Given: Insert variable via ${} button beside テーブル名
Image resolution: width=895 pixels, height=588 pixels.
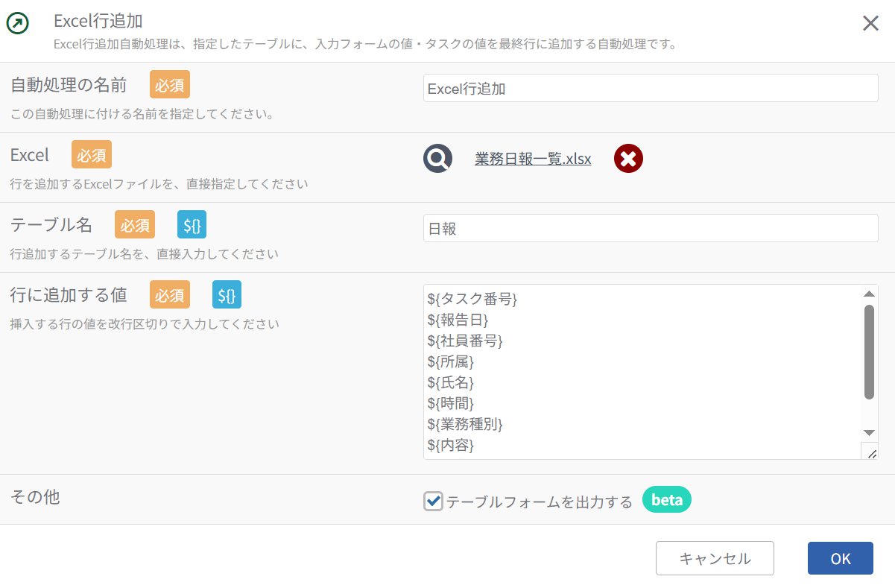Looking at the screenshot, I should pos(192,224).
